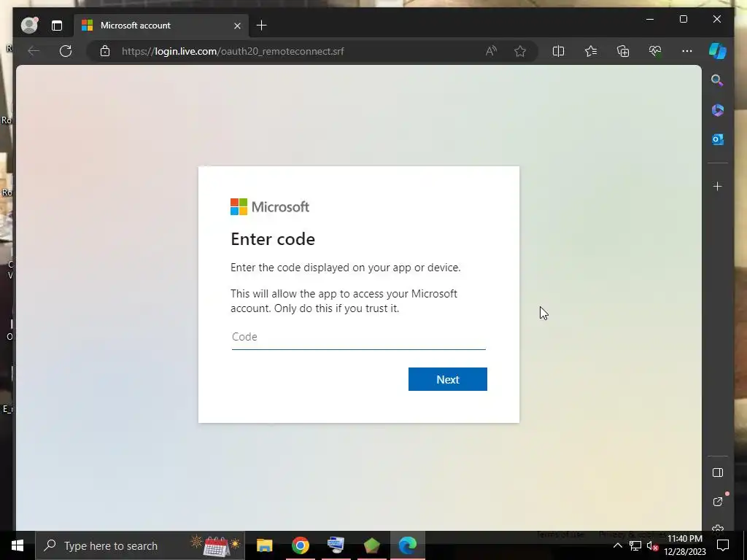This screenshot has width=747, height=560.
Task: Minimize the Edge window
Action: coord(650,19)
